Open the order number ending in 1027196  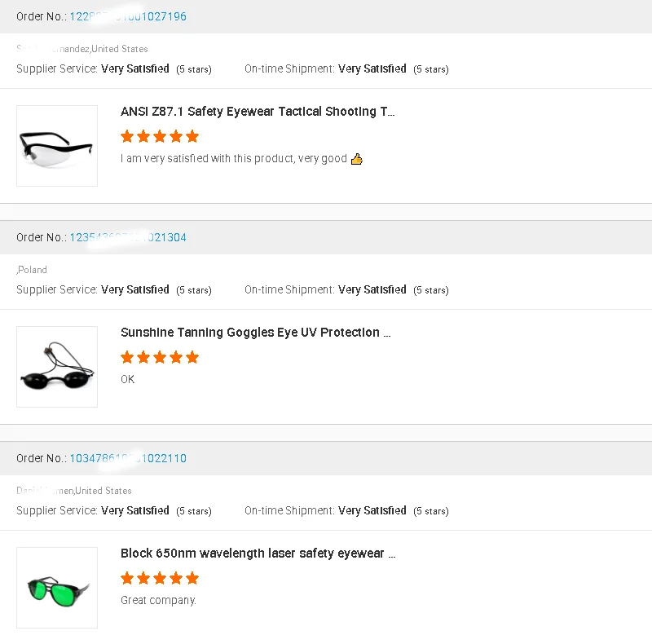(128, 16)
